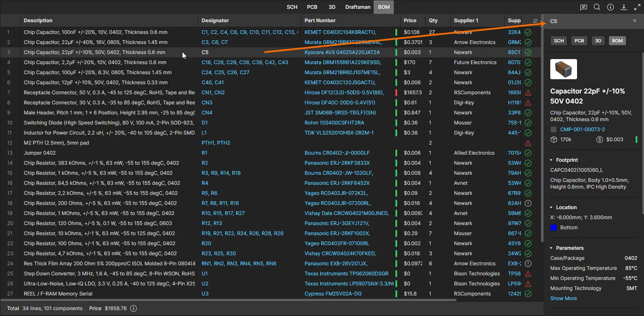Collapse the Parameters section

tap(552, 248)
